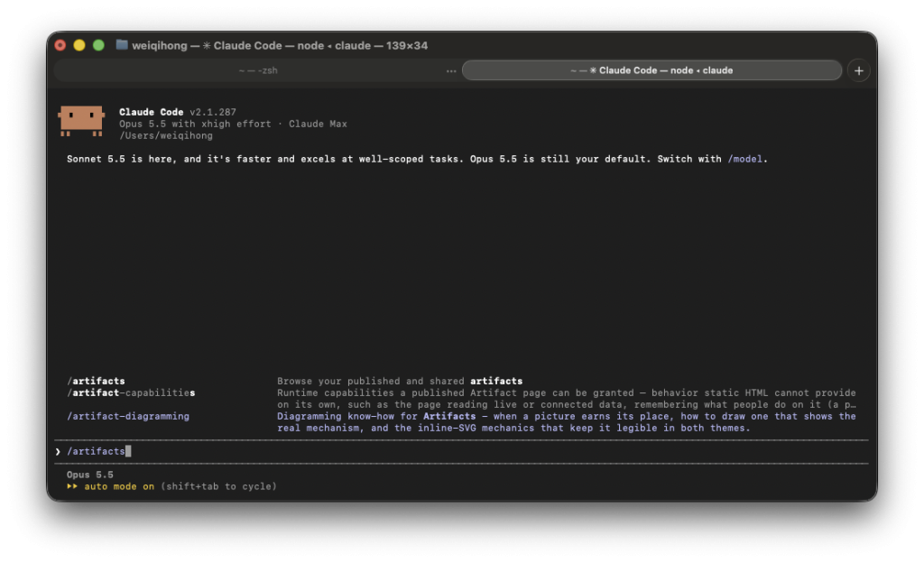924x563 pixels.
Task: Click the "Diagramming know-how for Artifacts" description
Action: (x=567, y=422)
